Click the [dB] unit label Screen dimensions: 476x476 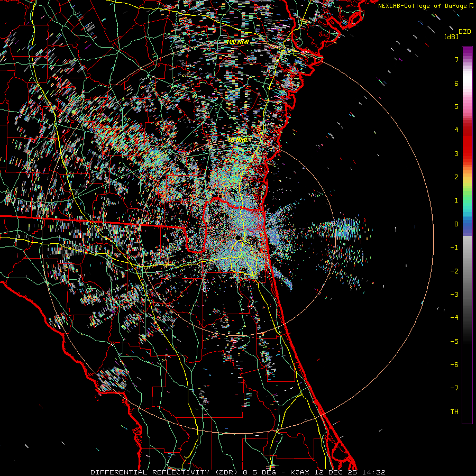point(452,36)
